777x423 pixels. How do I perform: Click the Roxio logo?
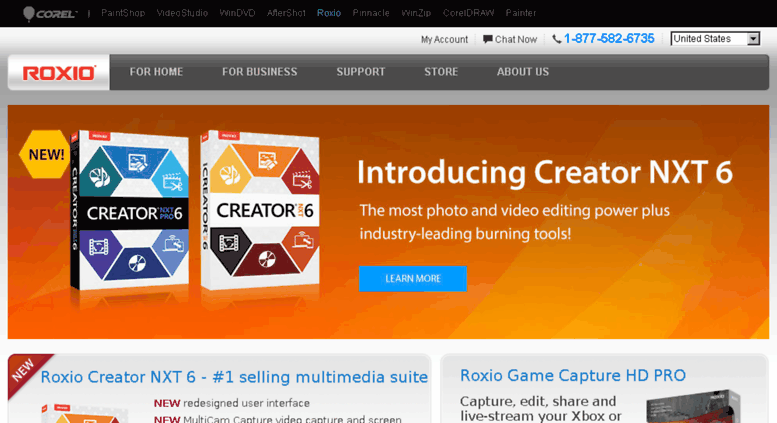pyautogui.click(x=59, y=72)
